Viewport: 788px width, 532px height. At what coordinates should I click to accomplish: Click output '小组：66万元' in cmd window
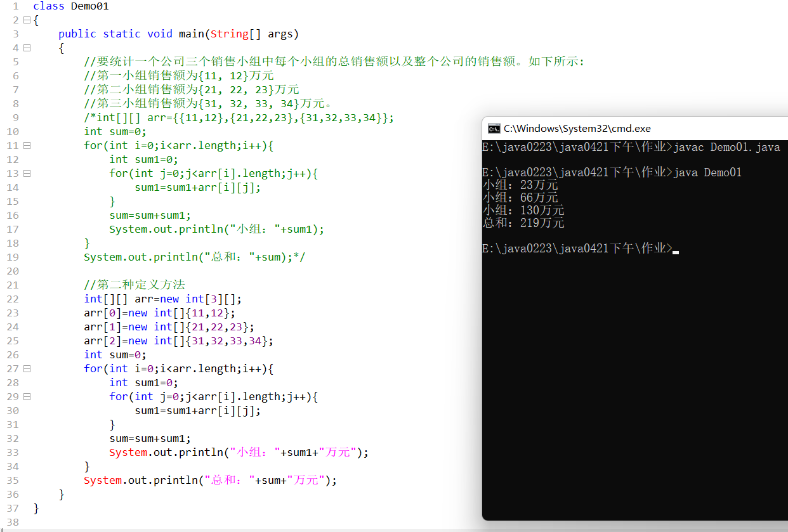tap(520, 198)
